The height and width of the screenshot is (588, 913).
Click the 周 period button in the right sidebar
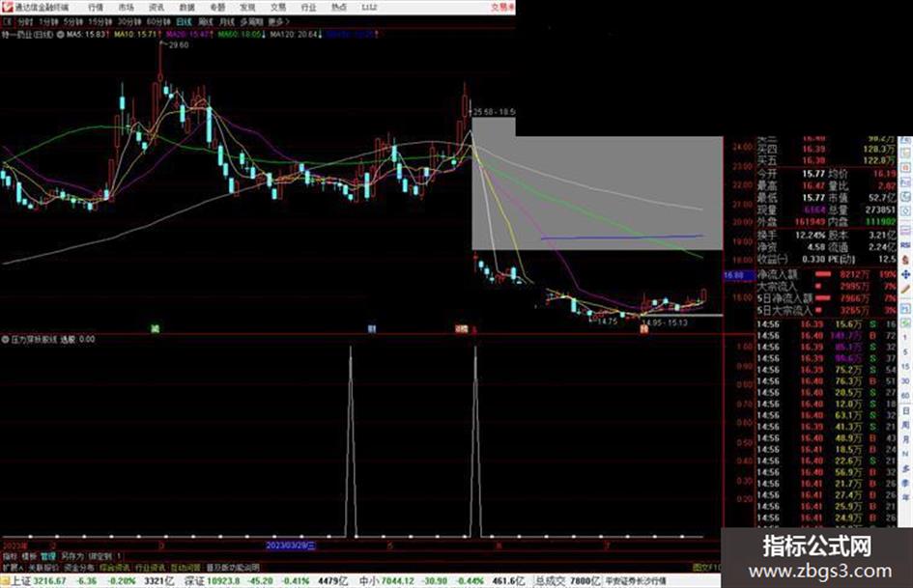pyautogui.click(x=905, y=425)
